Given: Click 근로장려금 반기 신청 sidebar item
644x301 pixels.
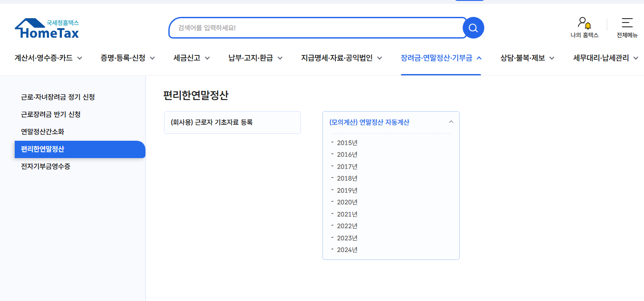Looking at the screenshot, I should (50, 114).
